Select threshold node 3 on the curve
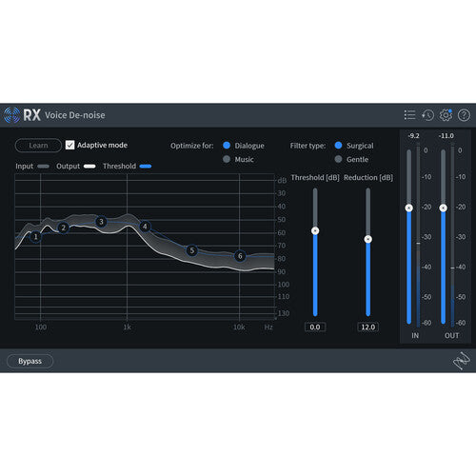Screen dimensions: 476x476 [x=101, y=222]
